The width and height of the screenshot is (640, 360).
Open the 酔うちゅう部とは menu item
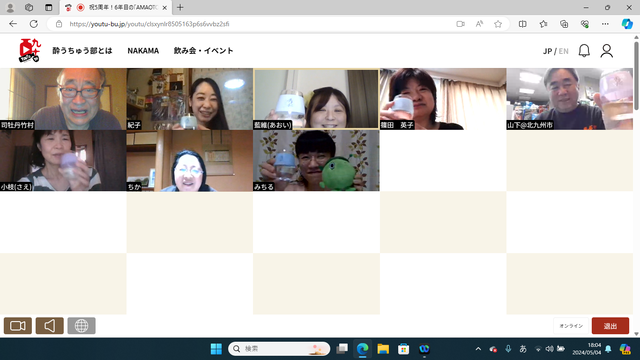(82, 51)
